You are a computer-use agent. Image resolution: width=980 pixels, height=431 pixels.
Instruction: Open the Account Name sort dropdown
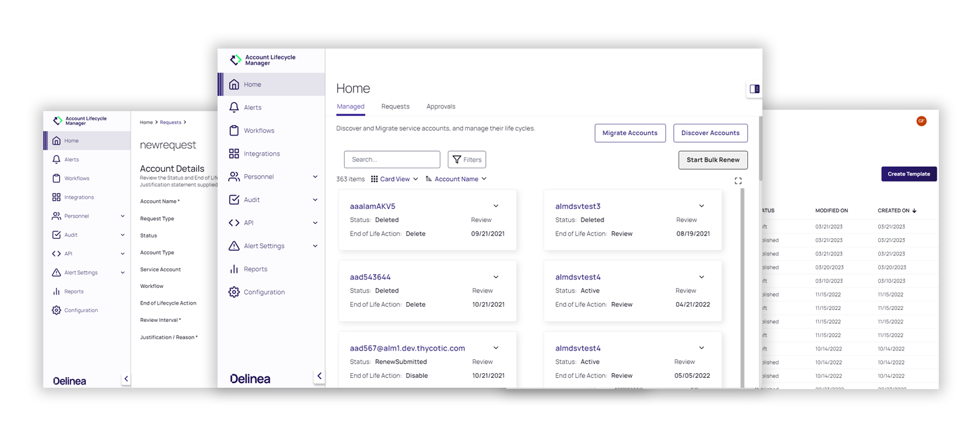coord(456,179)
